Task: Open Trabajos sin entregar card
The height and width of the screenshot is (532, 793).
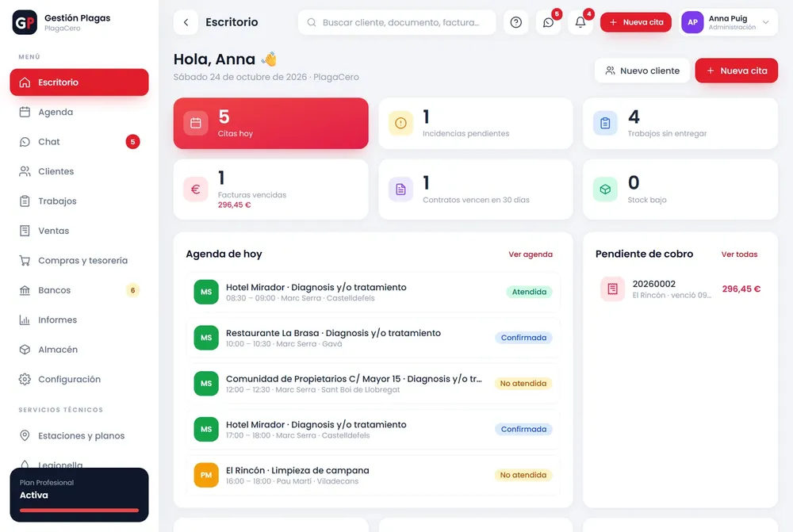Action: point(680,124)
